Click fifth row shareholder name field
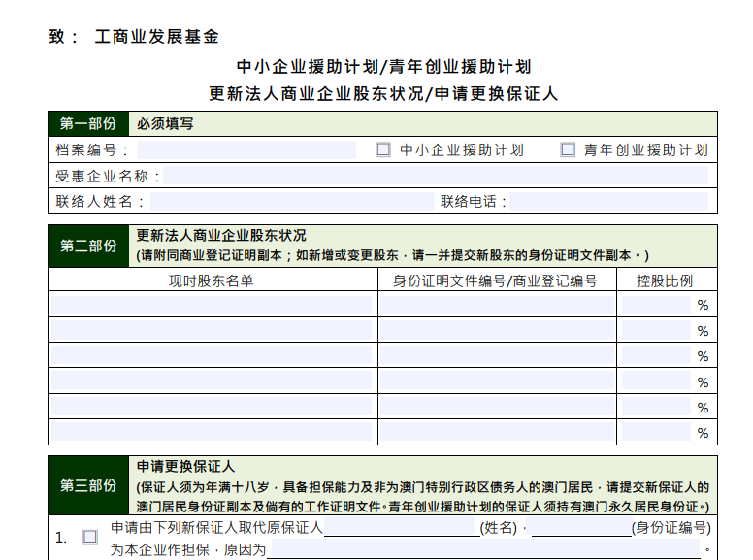The height and width of the screenshot is (560, 753). click(x=212, y=408)
